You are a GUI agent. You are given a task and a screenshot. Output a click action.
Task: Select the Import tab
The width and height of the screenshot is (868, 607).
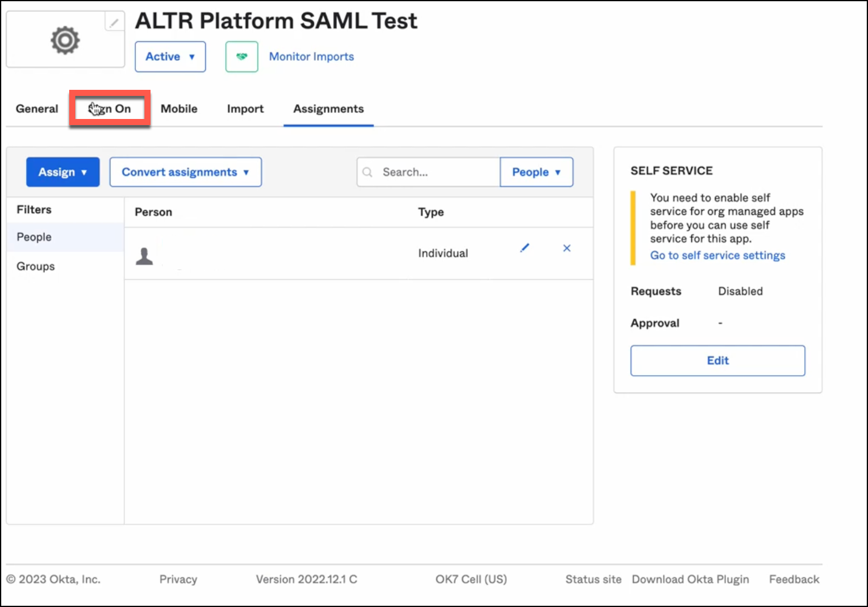point(245,109)
